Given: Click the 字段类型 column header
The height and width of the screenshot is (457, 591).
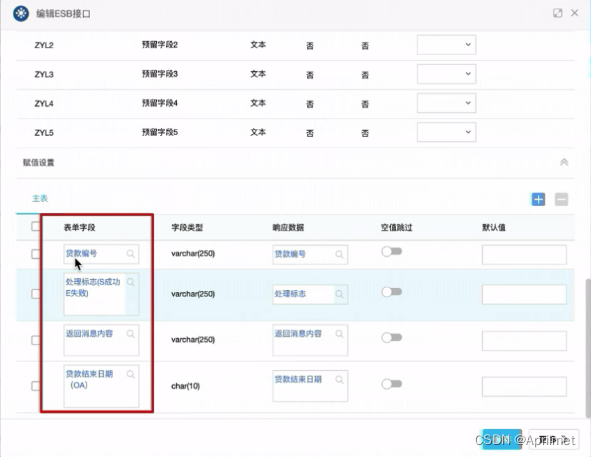Looking at the screenshot, I should tap(187, 227).
